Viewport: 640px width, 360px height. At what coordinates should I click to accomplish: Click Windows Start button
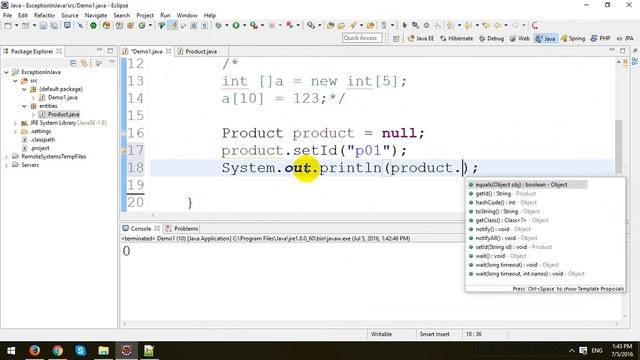click(x=11, y=351)
